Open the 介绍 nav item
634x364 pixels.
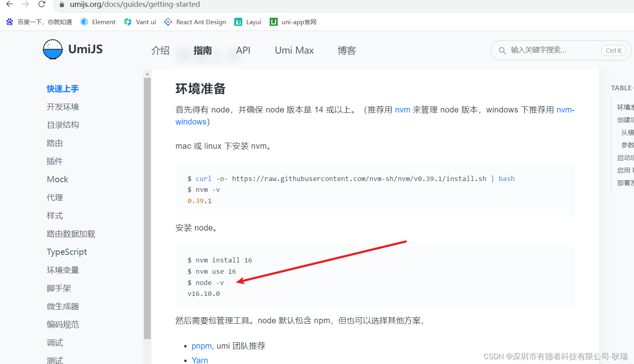160,50
